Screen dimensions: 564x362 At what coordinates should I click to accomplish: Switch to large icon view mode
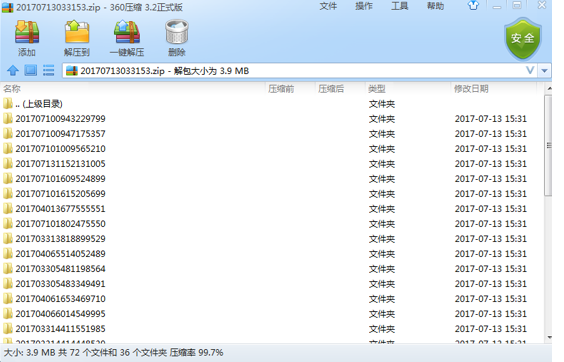(x=31, y=70)
